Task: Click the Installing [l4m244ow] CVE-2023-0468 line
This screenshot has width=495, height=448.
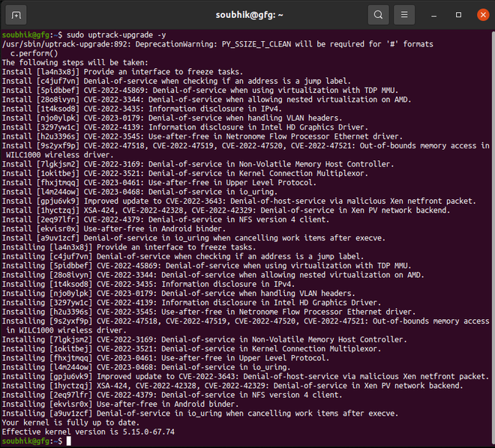Action: click(146, 367)
